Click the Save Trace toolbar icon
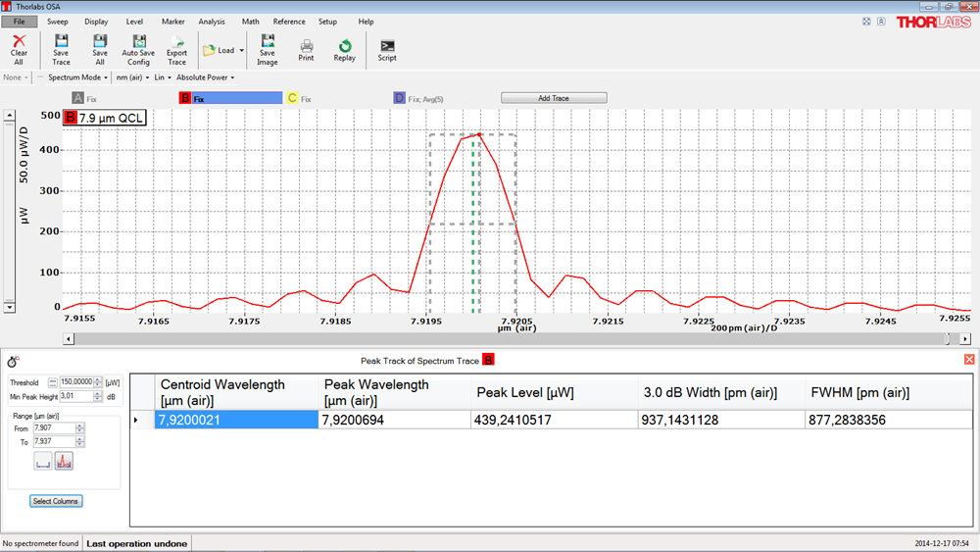This screenshot has width=980, height=552. point(61,41)
